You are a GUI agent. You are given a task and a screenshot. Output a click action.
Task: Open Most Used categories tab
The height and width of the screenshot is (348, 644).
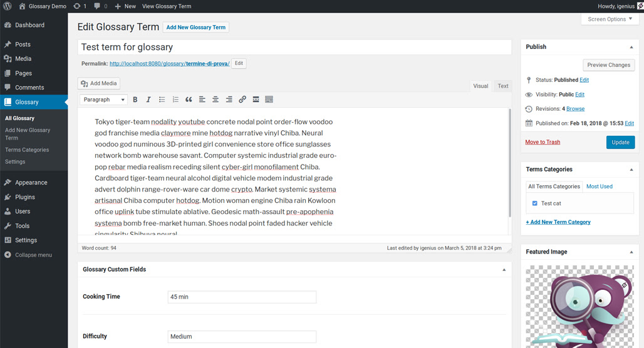click(x=600, y=187)
